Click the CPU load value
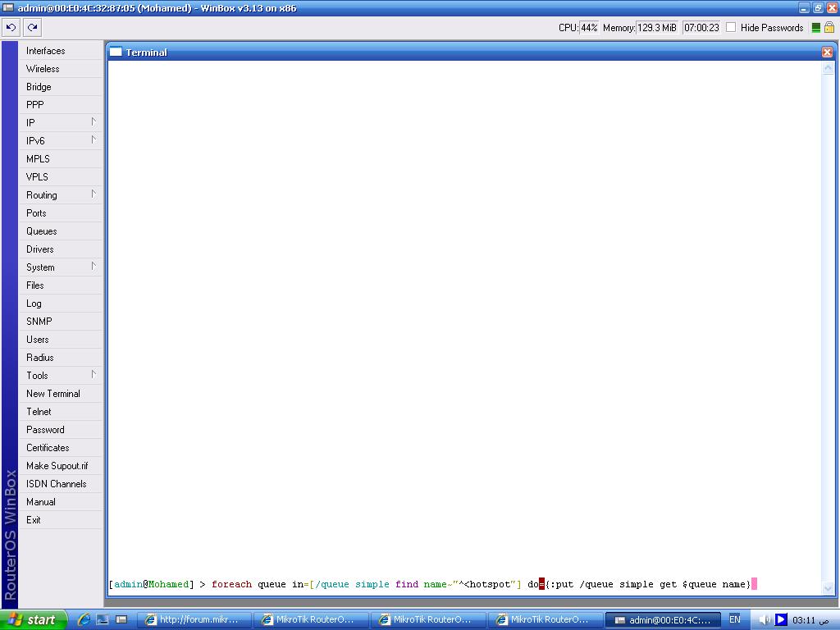Viewport: 840px width, 630px height. click(x=589, y=27)
